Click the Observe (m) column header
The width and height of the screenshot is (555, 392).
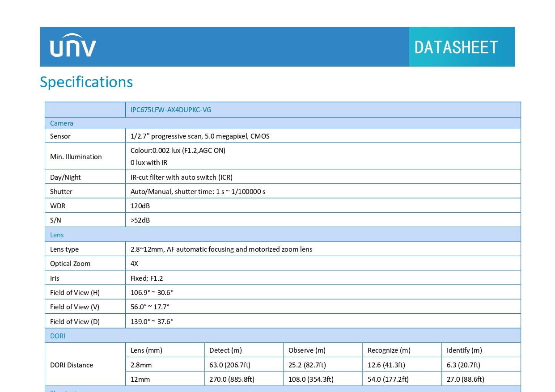(x=307, y=350)
